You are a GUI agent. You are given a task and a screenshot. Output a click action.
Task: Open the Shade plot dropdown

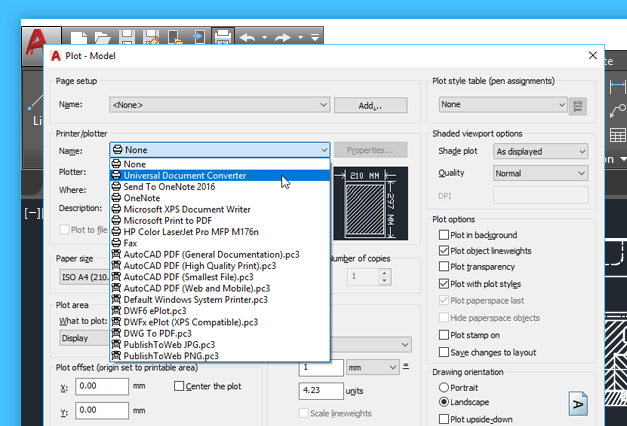pyautogui.click(x=541, y=151)
